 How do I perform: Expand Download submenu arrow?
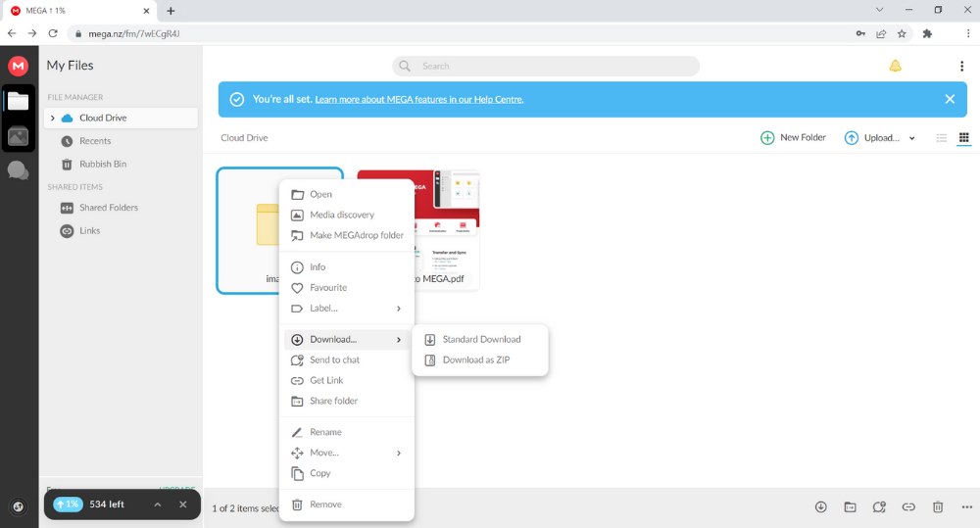point(398,340)
